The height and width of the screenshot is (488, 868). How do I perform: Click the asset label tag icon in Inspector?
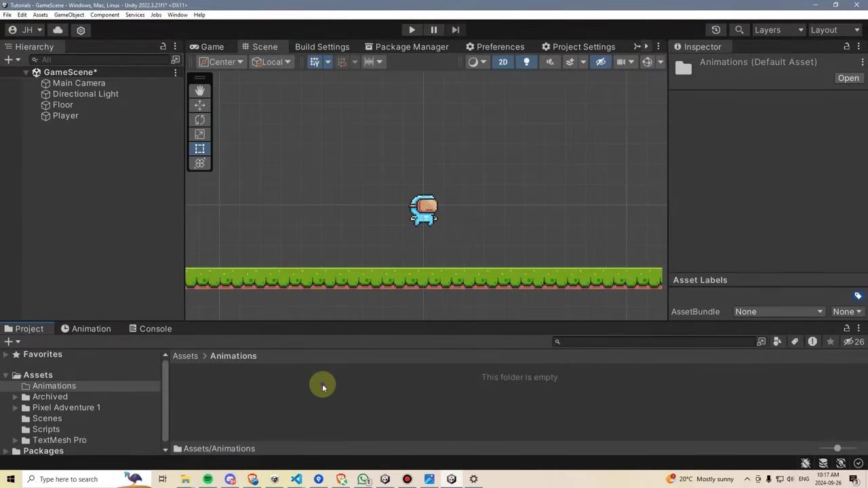pyautogui.click(x=858, y=296)
